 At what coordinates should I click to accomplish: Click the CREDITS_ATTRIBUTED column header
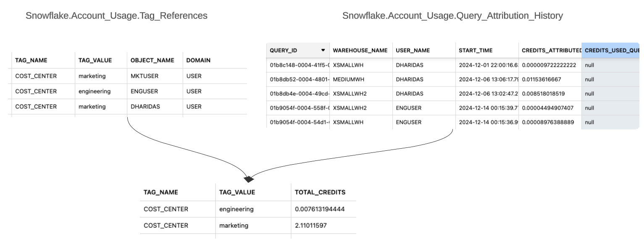551,50
